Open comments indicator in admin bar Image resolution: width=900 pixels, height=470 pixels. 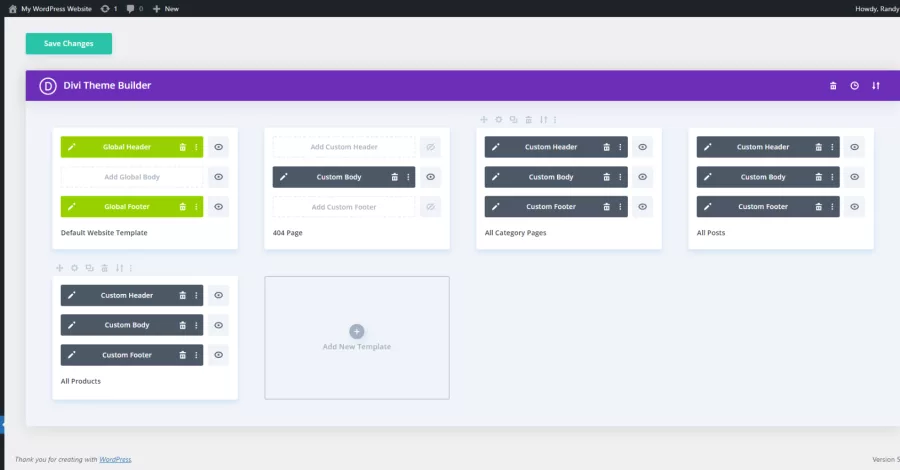point(135,9)
